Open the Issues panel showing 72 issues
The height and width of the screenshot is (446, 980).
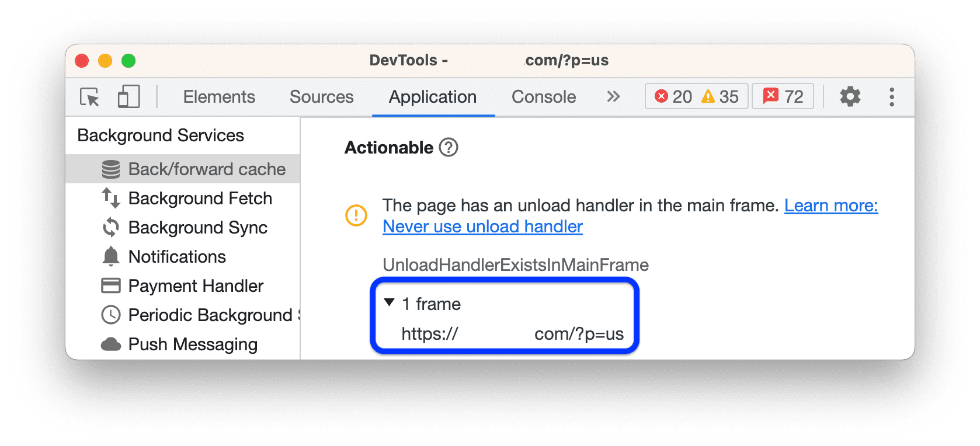click(x=783, y=96)
